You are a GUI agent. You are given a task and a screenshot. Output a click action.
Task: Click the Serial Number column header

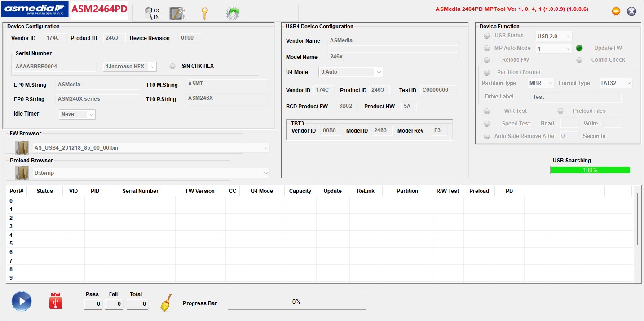point(140,191)
